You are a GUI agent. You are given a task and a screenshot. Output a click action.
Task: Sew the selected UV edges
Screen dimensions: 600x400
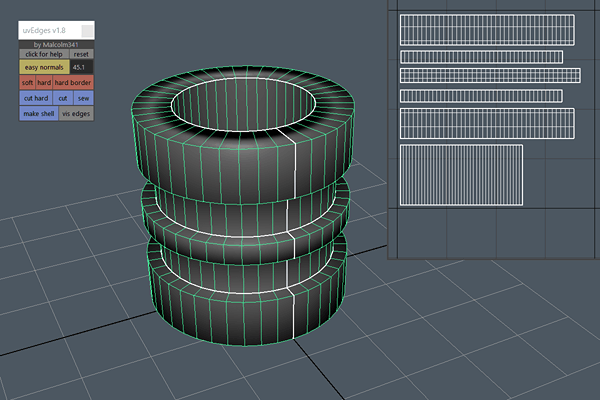[83, 99]
